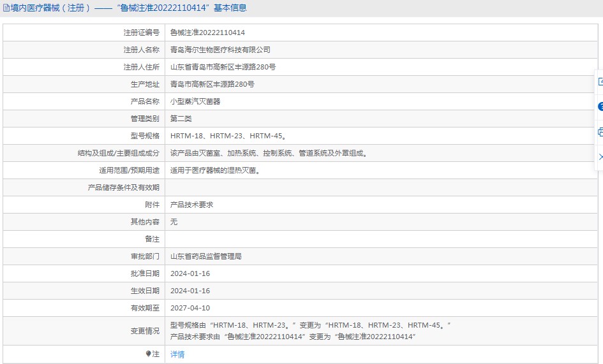This screenshot has width=603, height=364.
Task: Select registration number value 鲁械注准20222110414 in first row
Action: point(207,33)
